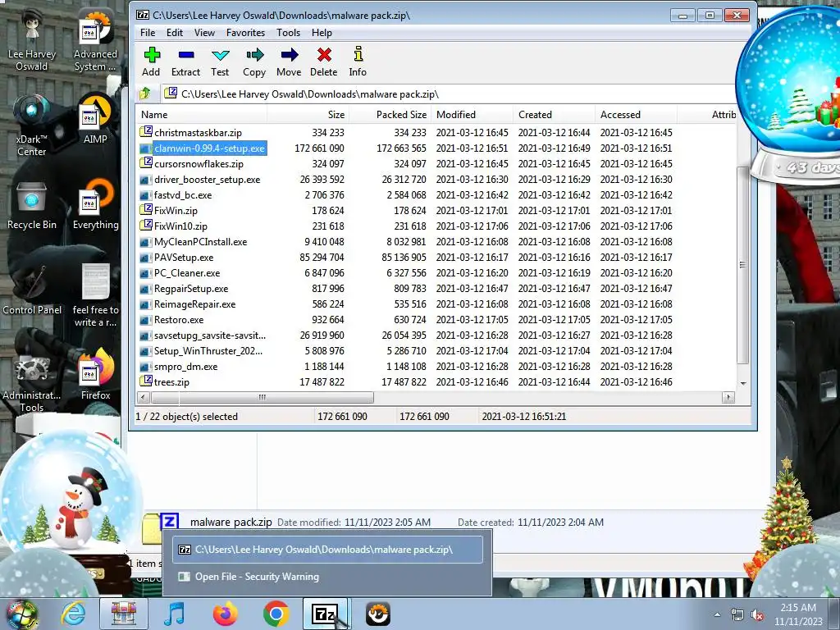Open Google Chrome from the taskbar

click(x=276, y=614)
